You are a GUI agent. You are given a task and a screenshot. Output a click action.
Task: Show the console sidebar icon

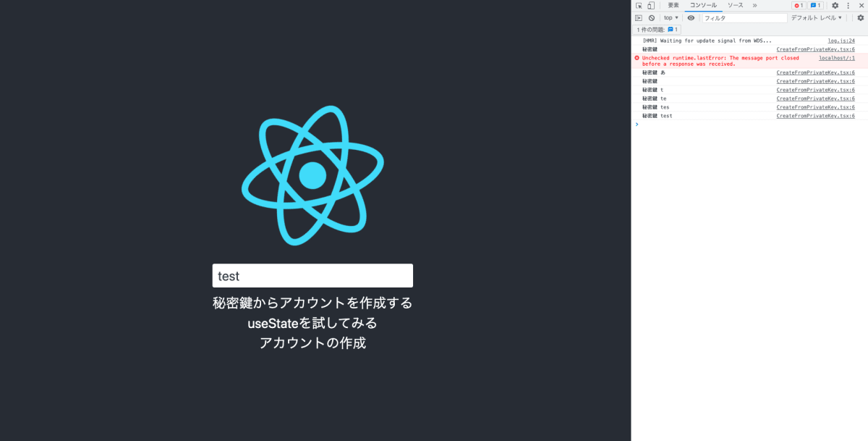pyautogui.click(x=639, y=17)
